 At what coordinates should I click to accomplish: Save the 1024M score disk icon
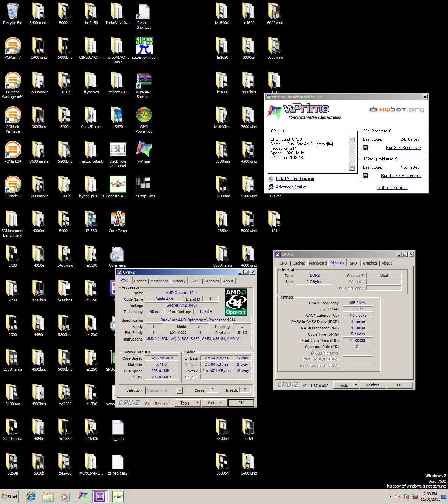coord(365,176)
